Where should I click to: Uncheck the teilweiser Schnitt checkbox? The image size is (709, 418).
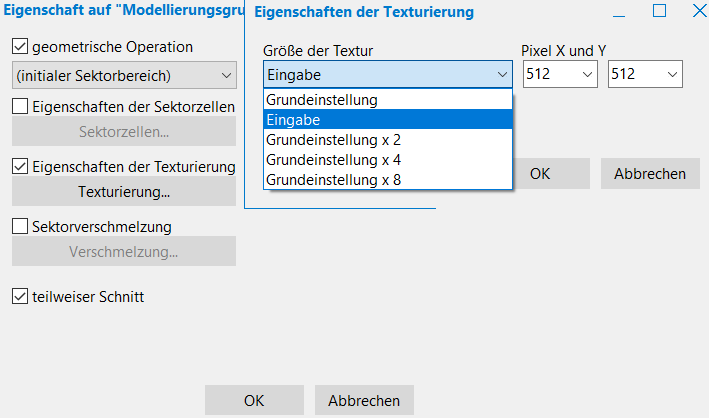[20, 296]
